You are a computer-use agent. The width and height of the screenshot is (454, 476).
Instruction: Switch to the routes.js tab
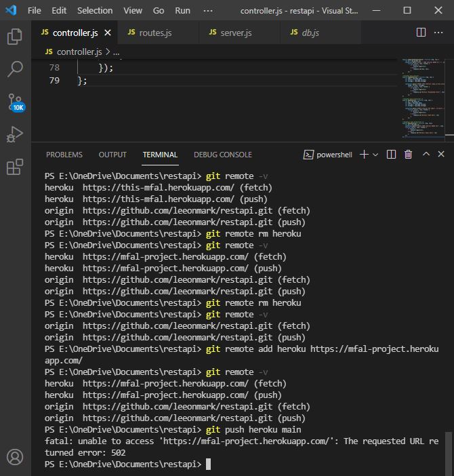159,33
